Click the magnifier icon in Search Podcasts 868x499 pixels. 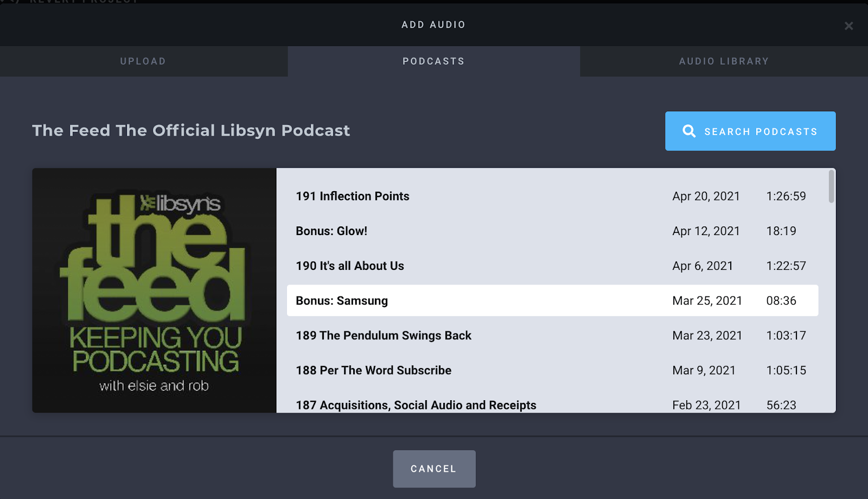point(689,131)
